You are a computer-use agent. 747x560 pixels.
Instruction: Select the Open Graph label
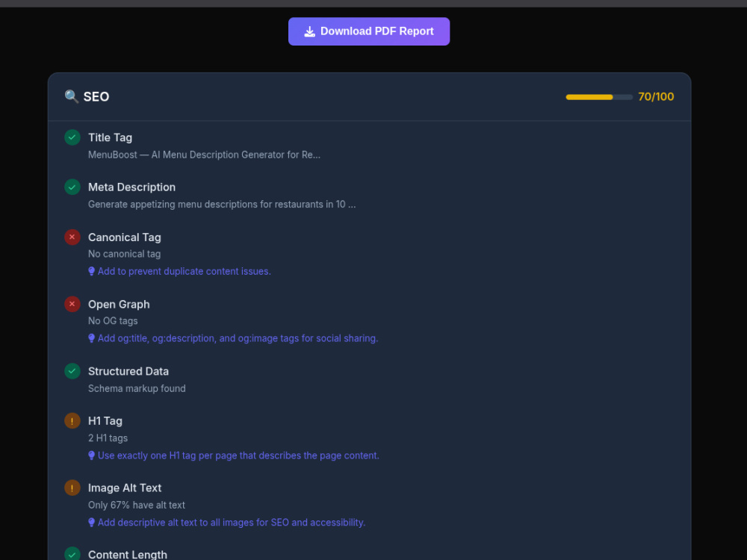click(119, 305)
